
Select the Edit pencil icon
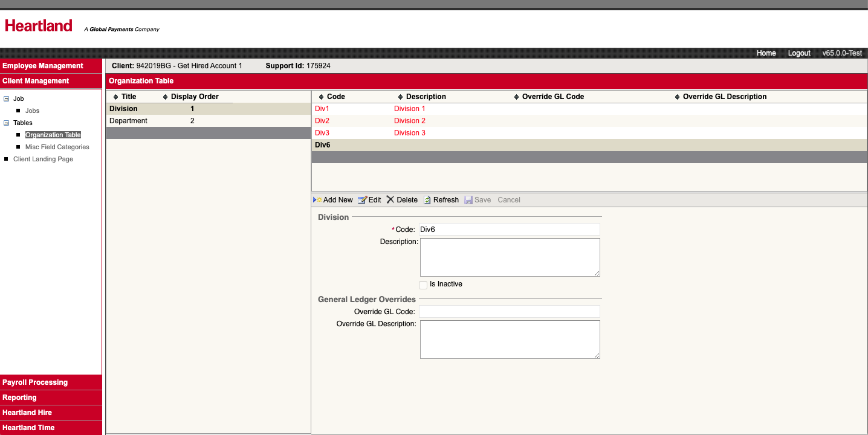point(360,199)
